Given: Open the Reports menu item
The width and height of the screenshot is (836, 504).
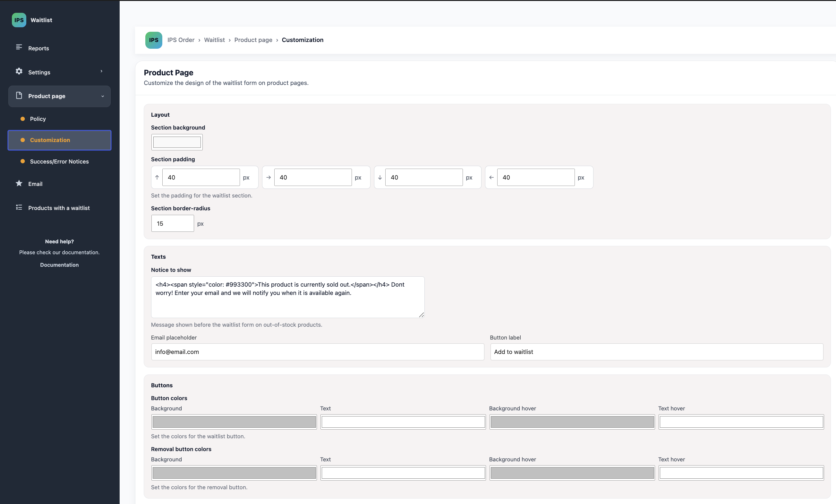Looking at the screenshot, I should click(59, 48).
